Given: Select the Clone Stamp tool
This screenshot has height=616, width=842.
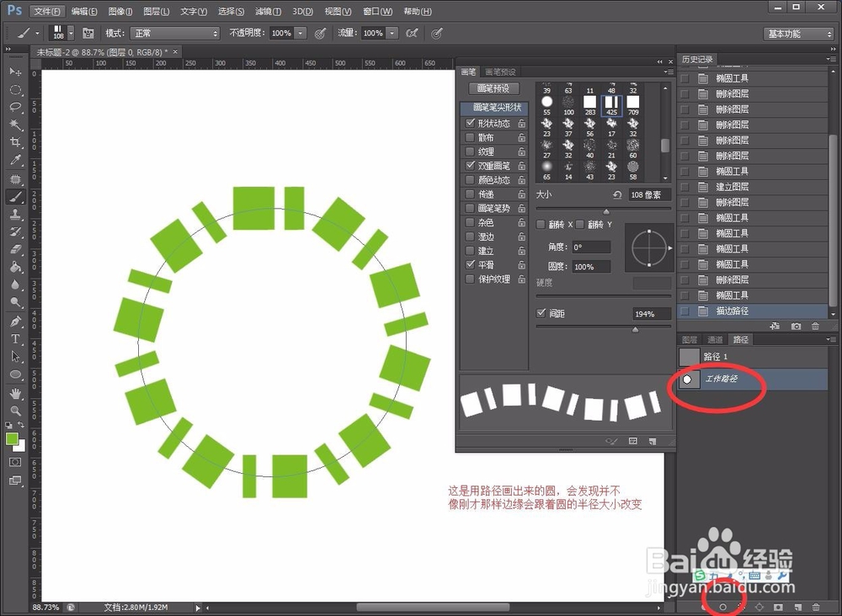Looking at the screenshot, I should pyautogui.click(x=15, y=214).
